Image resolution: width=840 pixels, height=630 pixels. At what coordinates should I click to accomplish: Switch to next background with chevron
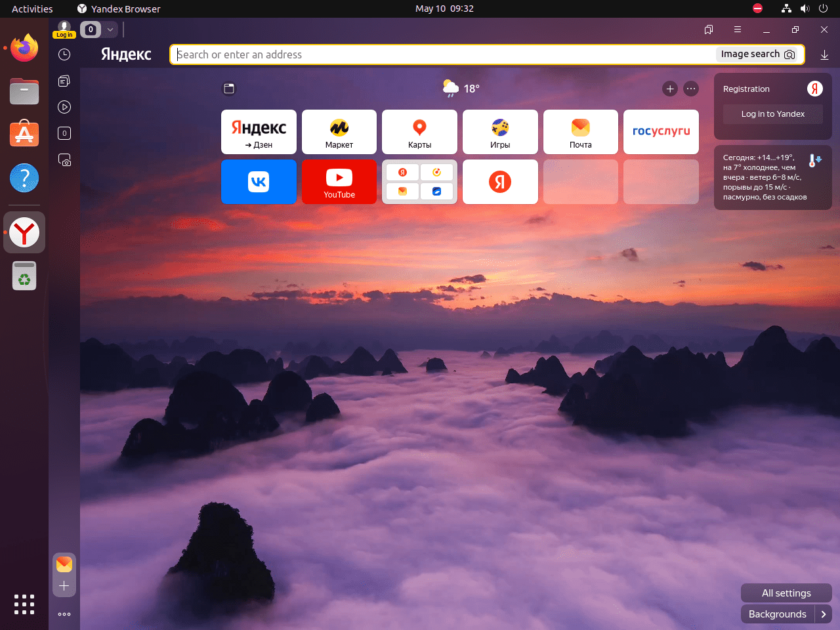tap(824, 614)
